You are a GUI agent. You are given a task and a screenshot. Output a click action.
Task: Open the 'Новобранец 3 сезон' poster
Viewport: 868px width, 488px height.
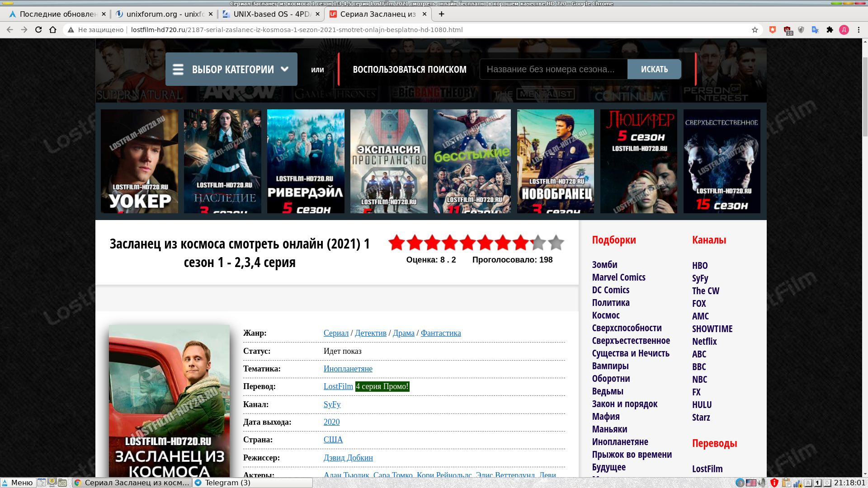pos(556,161)
